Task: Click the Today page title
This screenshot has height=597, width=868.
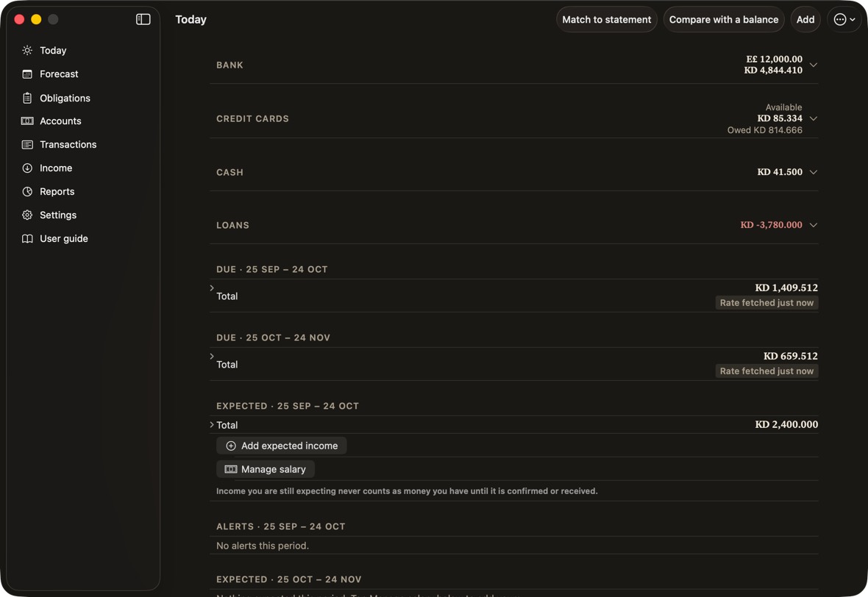Action: 191,19
